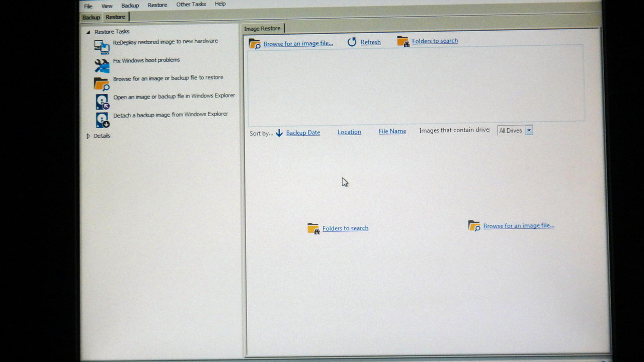Open the All Drives dropdown
The image size is (644, 362).
(x=529, y=130)
